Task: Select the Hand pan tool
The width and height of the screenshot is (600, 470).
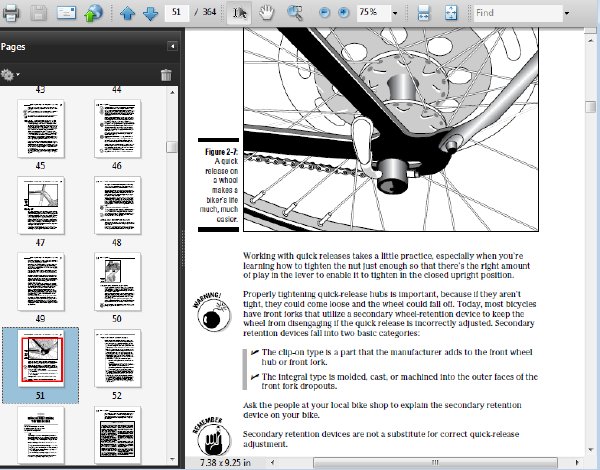Action: point(266,13)
